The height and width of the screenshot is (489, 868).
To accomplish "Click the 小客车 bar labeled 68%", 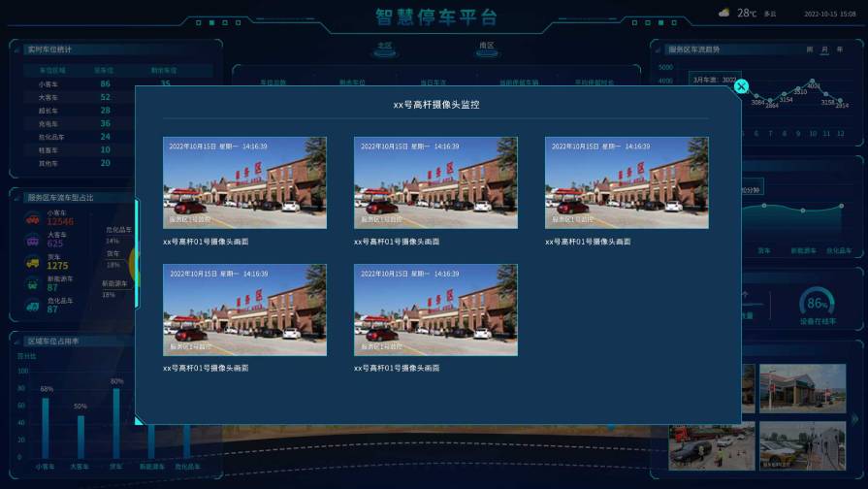I will pos(46,428).
